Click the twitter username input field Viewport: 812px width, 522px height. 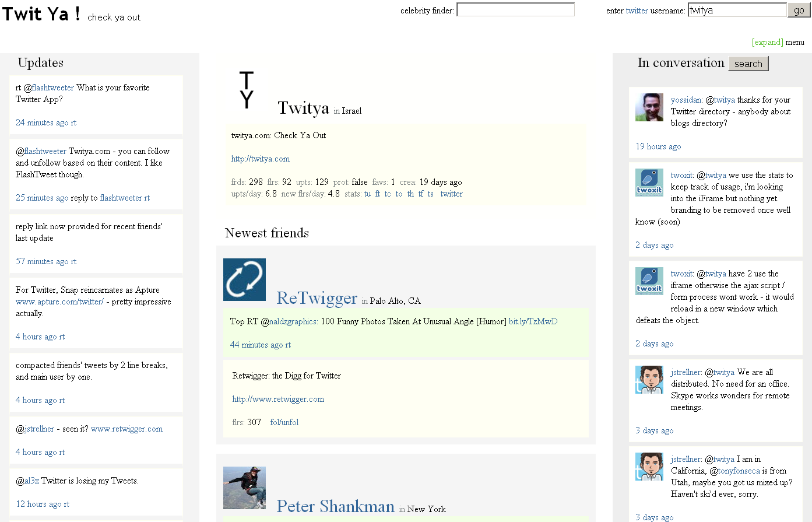click(737, 10)
